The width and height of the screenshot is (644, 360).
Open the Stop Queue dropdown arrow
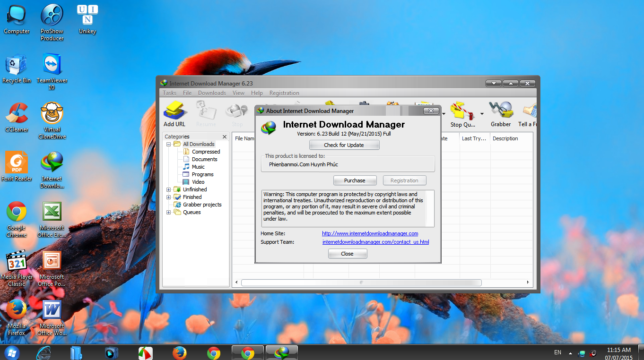coord(482,114)
